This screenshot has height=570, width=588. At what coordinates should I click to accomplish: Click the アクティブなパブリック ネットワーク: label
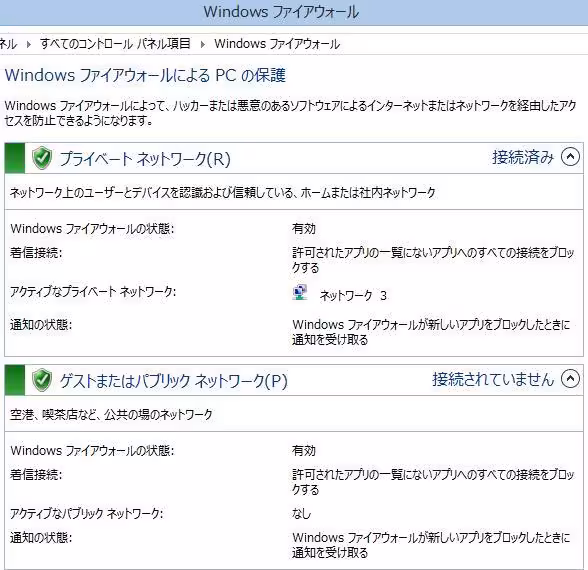point(87,513)
